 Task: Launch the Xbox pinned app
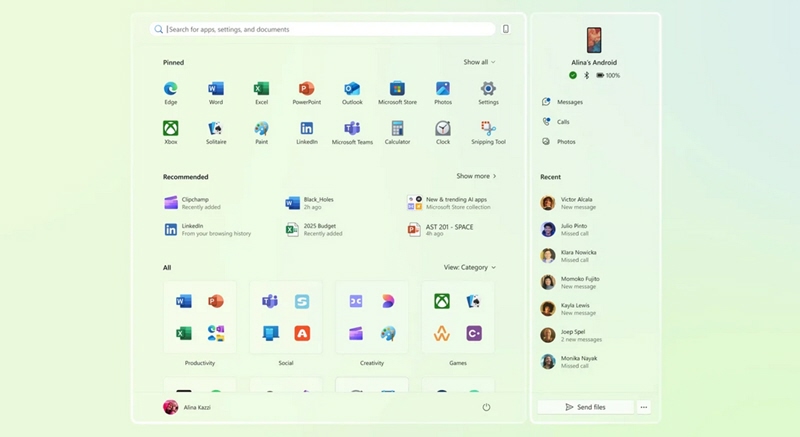170,133
